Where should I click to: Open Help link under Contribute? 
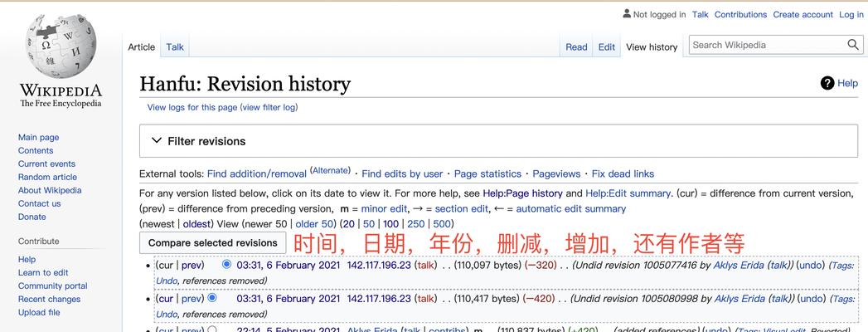point(27,259)
